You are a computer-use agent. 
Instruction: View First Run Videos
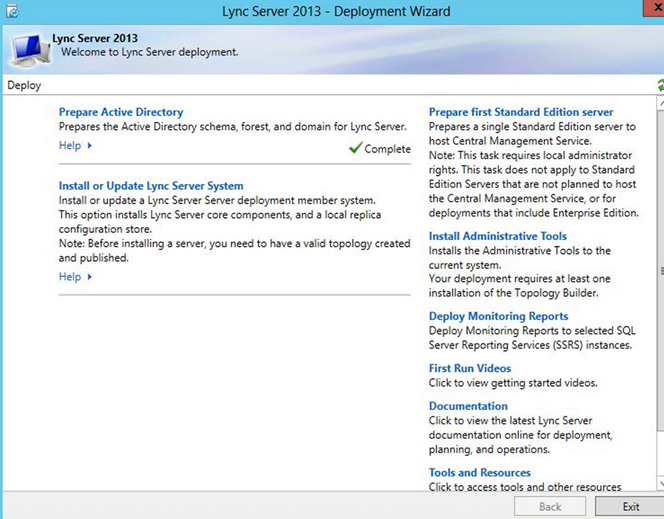tap(470, 368)
